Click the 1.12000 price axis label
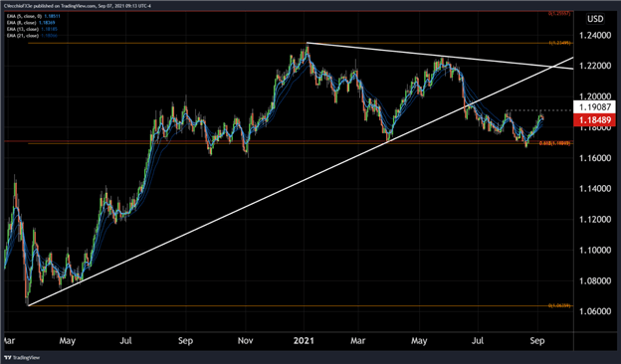Image resolution: width=621 pixels, height=364 pixels. [x=595, y=220]
